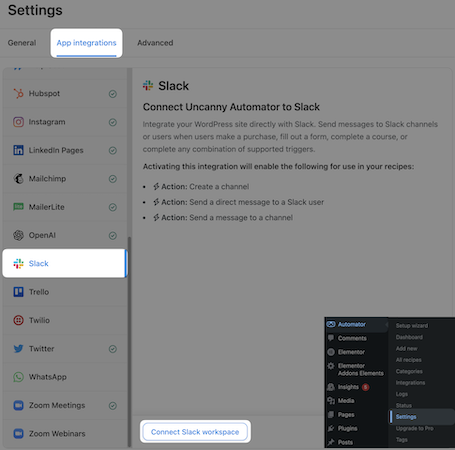Click the integrations list scrollbar
The image size is (455, 450).
[129, 342]
